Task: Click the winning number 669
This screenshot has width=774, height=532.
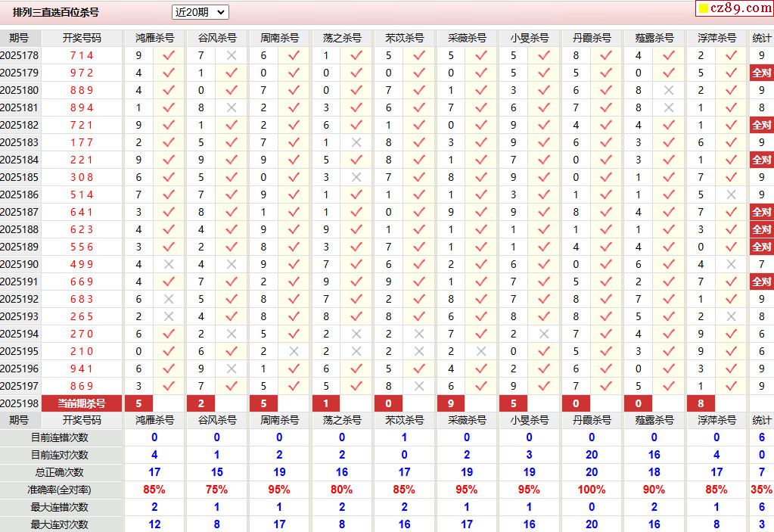Action: [82, 282]
